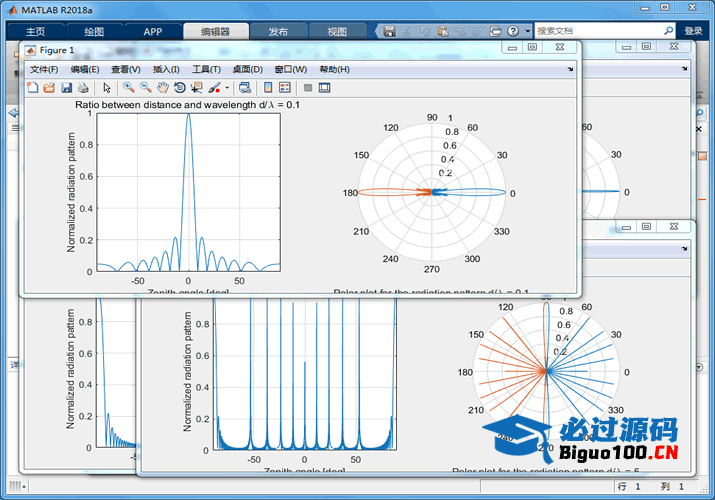715x500 pixels.
Task: Toggle the Insert Legend button
Action: click(x=285, y=88)
